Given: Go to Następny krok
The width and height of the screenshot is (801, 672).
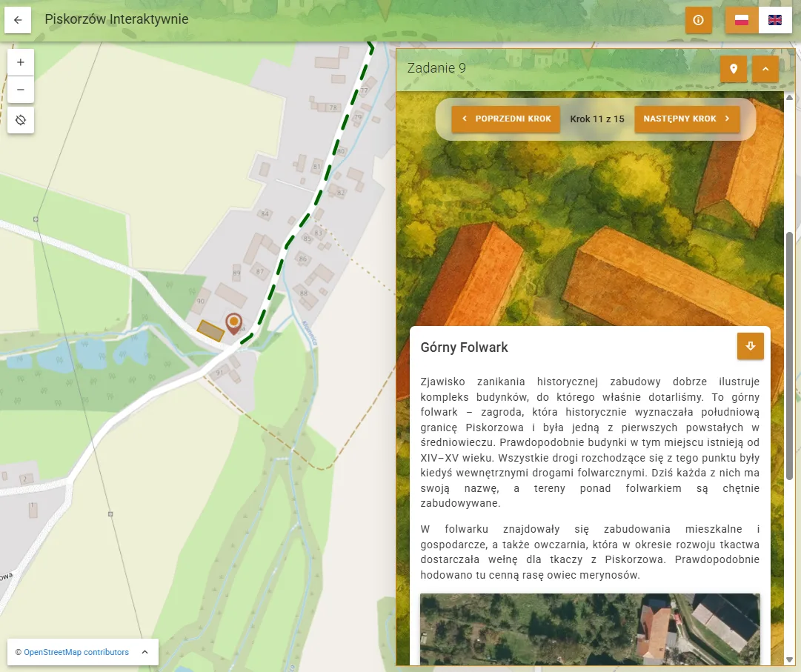Looking at the screenshot, I should coord(687,119).
